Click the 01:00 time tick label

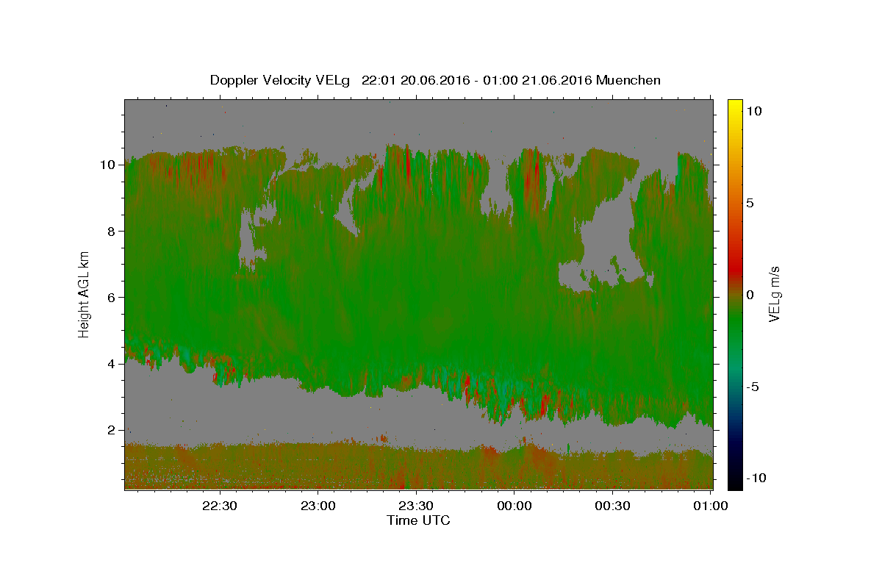(711, 505)
